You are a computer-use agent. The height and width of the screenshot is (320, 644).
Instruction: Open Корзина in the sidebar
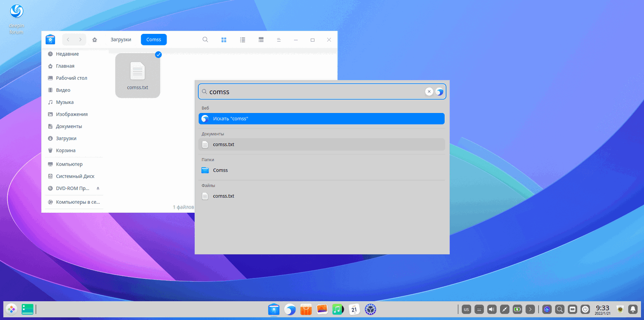point(73,150)
